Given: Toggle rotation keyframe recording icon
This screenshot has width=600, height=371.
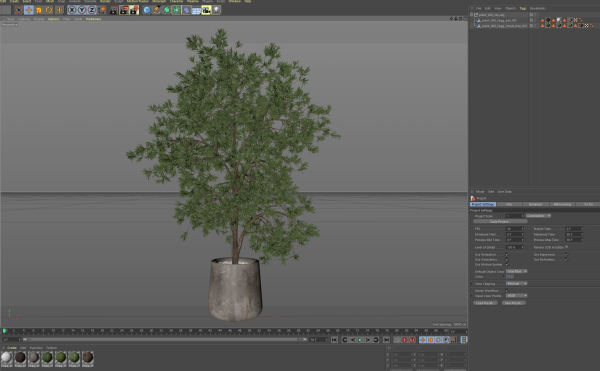Looking at the screenshot, I should [x=438, y=340].
